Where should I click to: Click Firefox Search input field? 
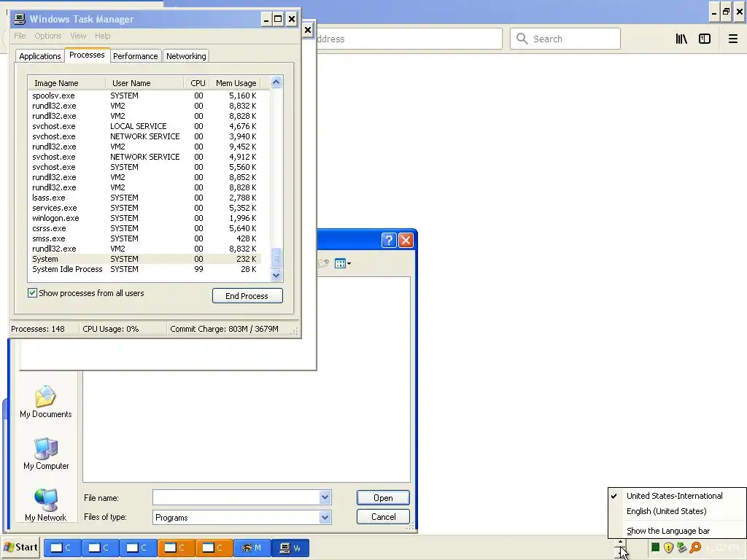565,39
